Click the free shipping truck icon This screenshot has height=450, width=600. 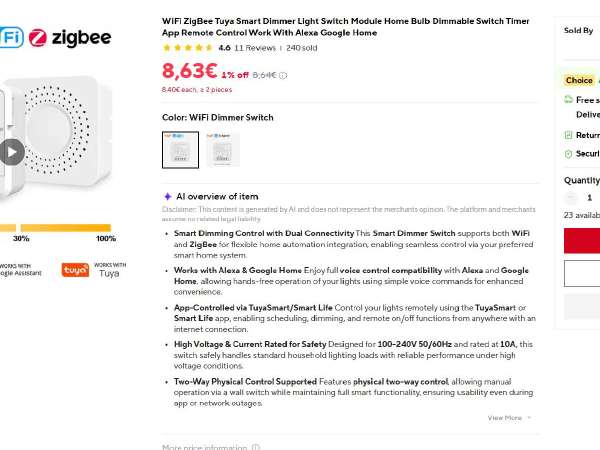(568, 99)
